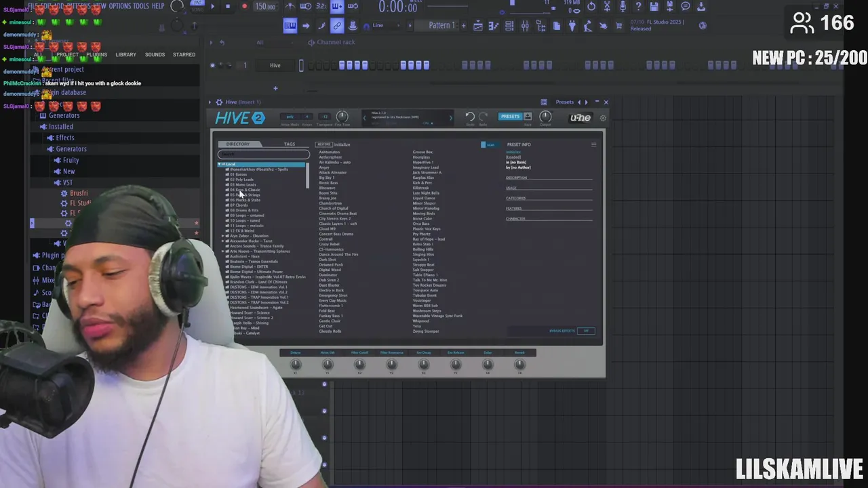Viewport: 868px width, 488px height.
Task: Open the Playlist view icon
Action: (x=478, y=26)
